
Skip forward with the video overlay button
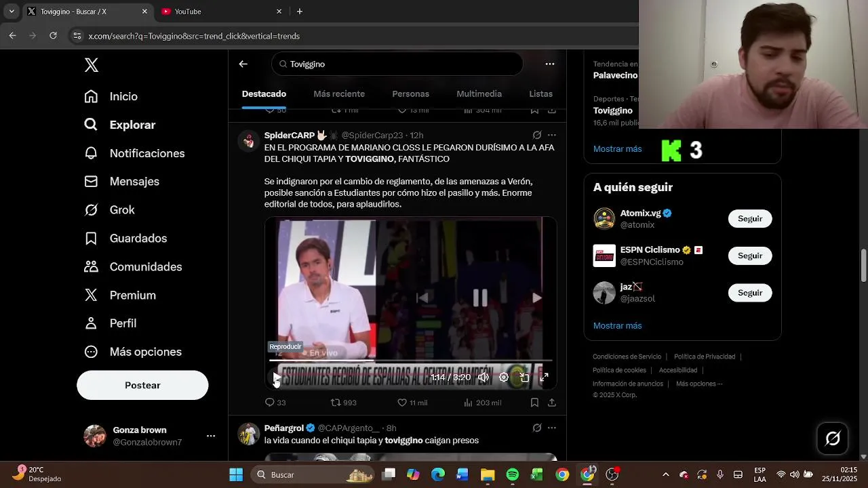(536, 298)
